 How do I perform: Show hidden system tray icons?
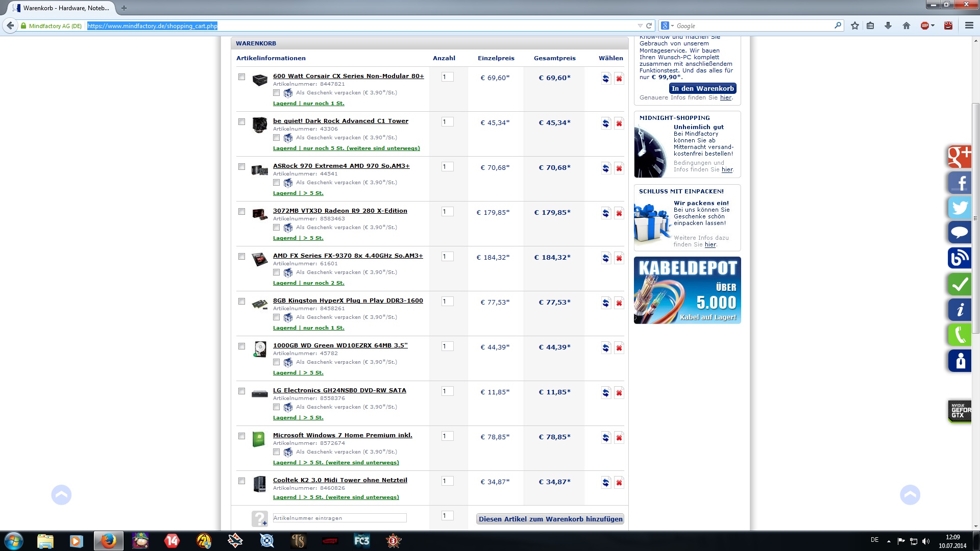tap(889, 541)
